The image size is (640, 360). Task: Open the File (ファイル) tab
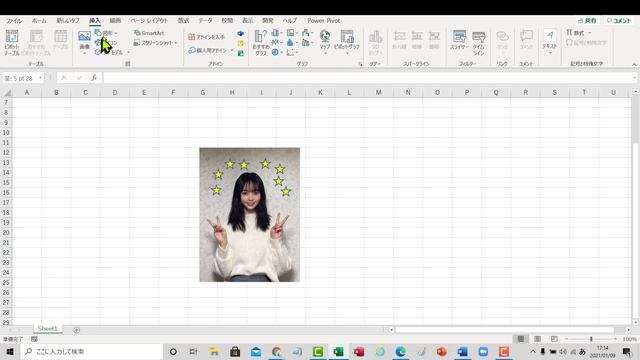pos(13,20)
